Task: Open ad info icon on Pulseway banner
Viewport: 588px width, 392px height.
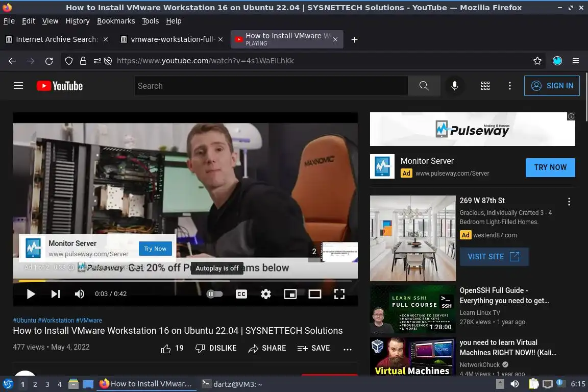Action: [x=571, y=116]
